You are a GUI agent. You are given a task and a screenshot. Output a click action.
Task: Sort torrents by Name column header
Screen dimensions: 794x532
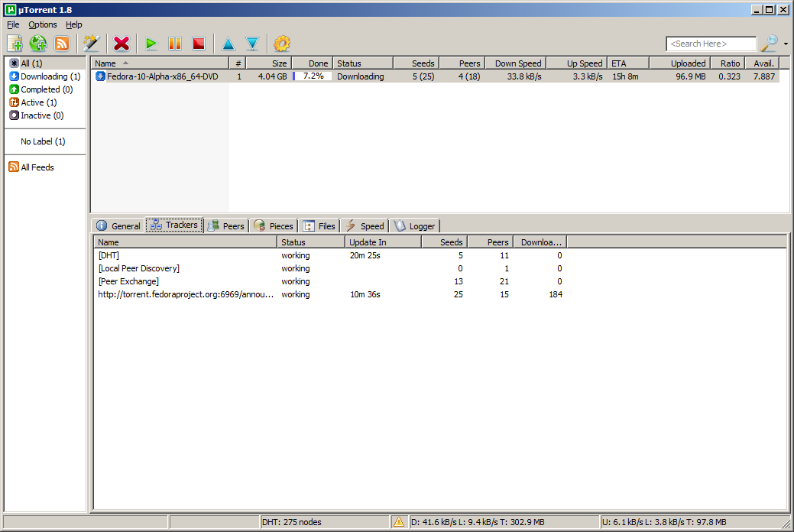click(160, 63)
